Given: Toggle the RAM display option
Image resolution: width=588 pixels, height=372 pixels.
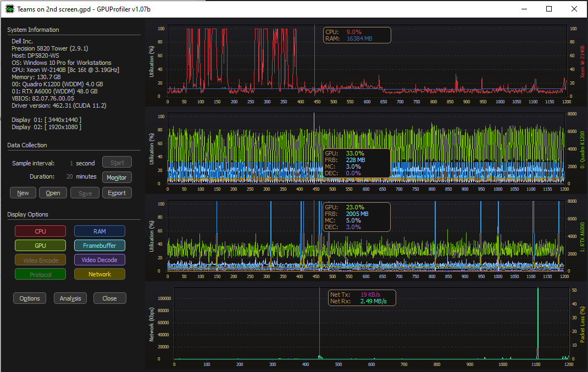Looking at the screenshot, I should coord(100,231).
